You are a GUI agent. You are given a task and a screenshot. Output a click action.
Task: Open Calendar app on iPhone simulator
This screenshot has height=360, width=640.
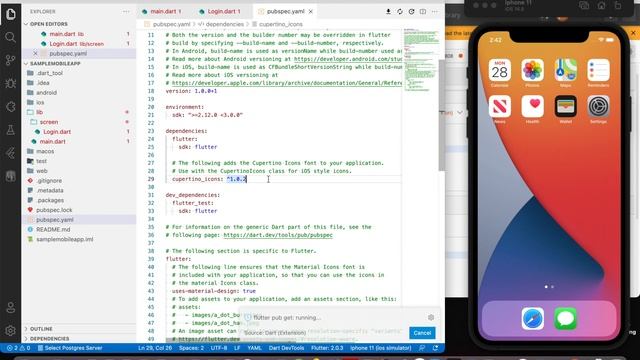coord(500,71)
